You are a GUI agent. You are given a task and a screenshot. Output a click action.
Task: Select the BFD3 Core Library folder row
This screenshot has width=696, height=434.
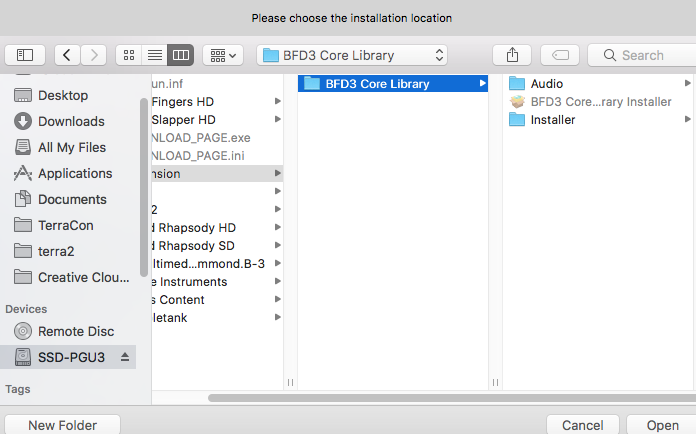[x=393, y=83]
